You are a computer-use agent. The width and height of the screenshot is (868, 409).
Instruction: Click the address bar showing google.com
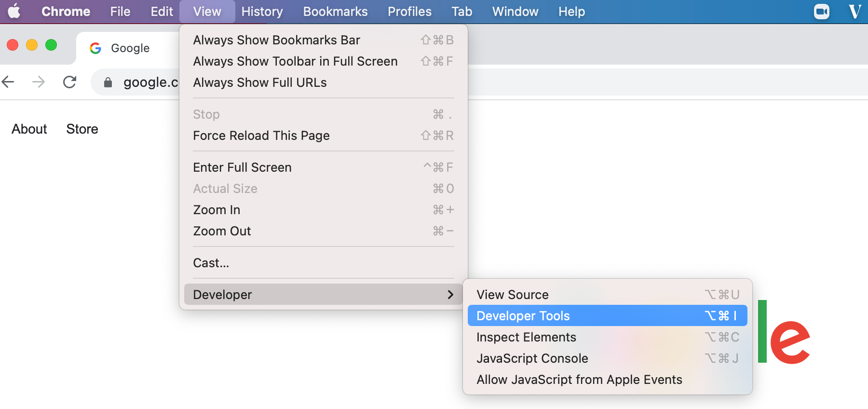tap(149, 82)
